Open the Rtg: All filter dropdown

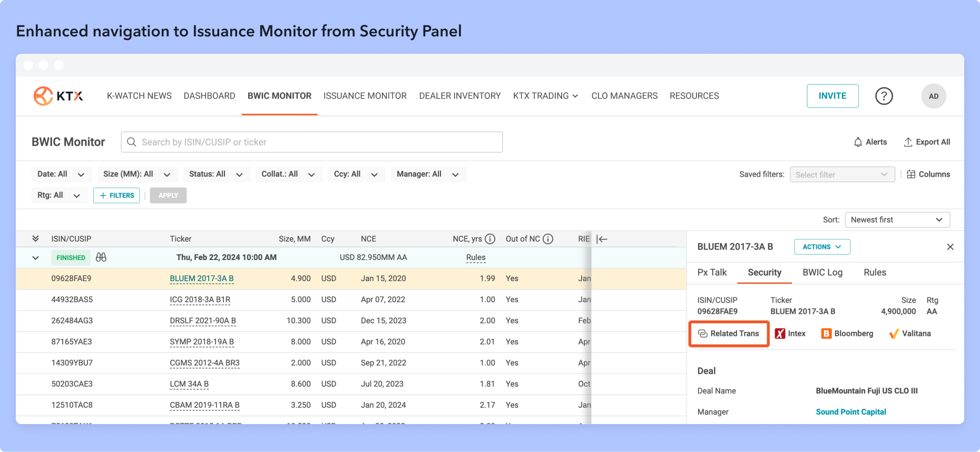pyautogui.click(x=60, y=195)
